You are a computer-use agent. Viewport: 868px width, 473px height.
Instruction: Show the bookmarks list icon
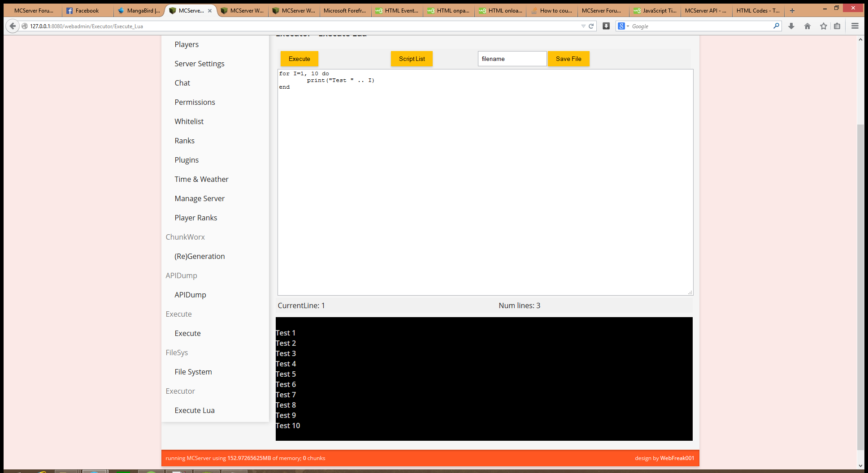[x=837, y=26]
